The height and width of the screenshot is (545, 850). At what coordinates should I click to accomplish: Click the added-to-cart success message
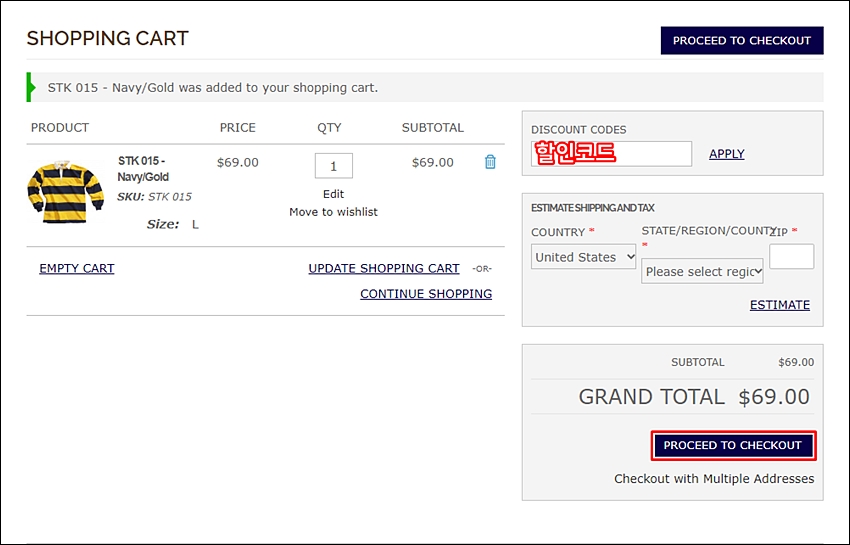click(213, 88)
